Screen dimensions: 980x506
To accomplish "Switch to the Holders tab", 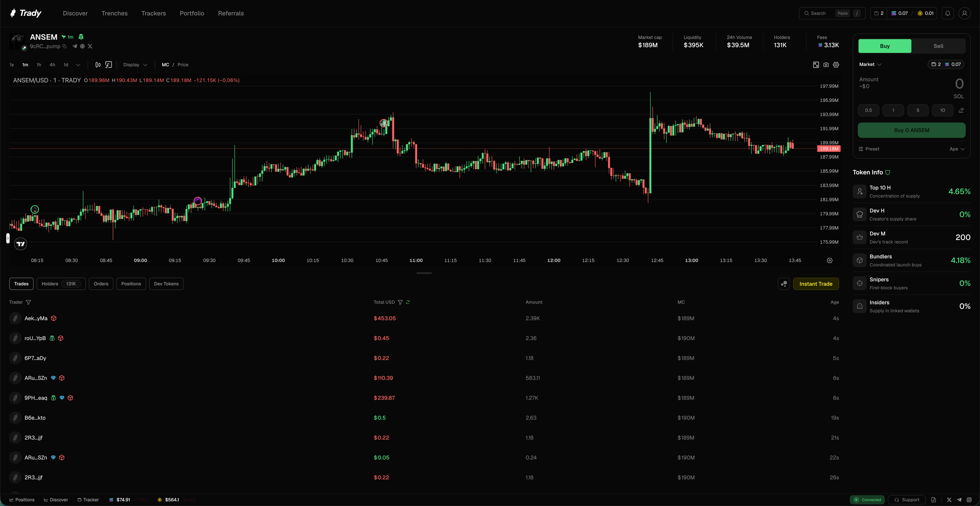I will (61, 284).
